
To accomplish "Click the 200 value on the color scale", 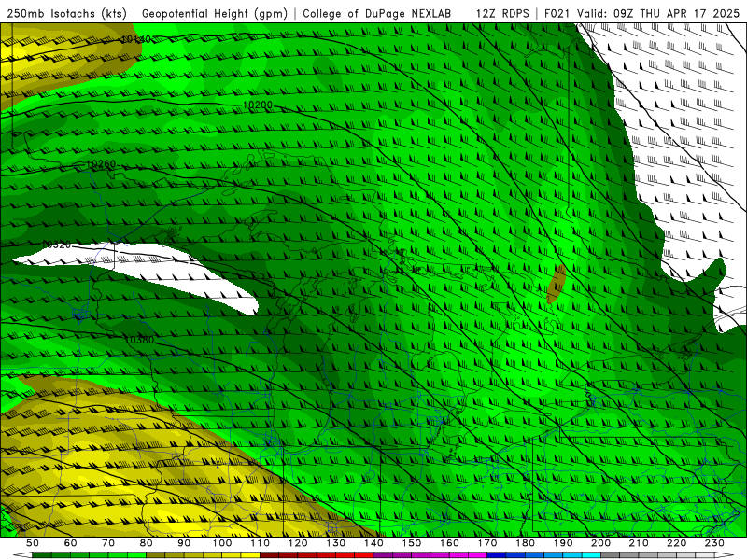I will click(600, 543).
